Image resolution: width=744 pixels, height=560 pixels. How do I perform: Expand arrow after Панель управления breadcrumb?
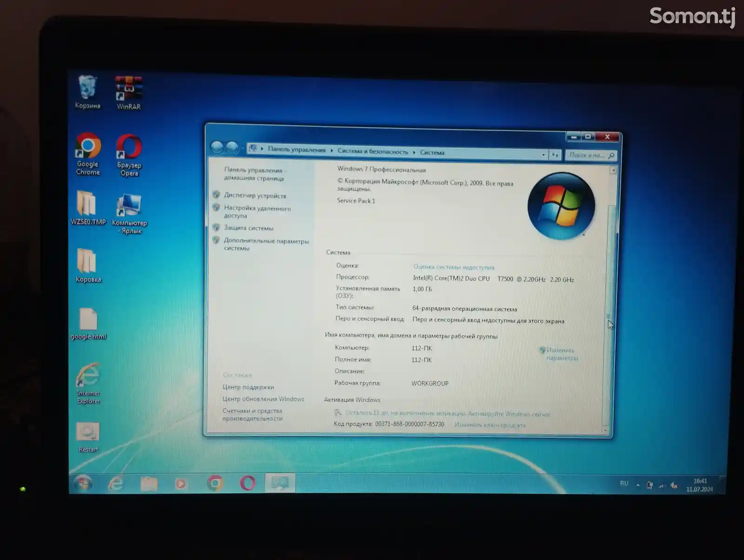(332, 151)
